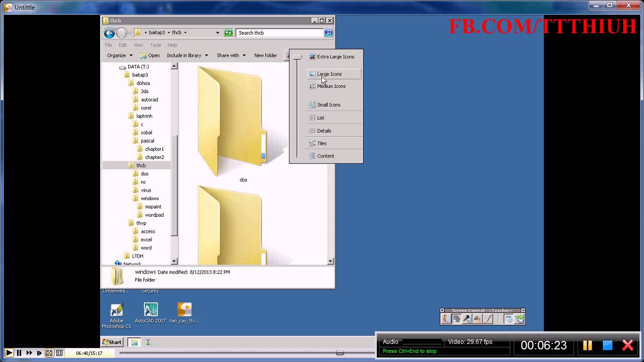Open address bar history dropdown arrow
This screenshot has width=644, height=362.
217,33
